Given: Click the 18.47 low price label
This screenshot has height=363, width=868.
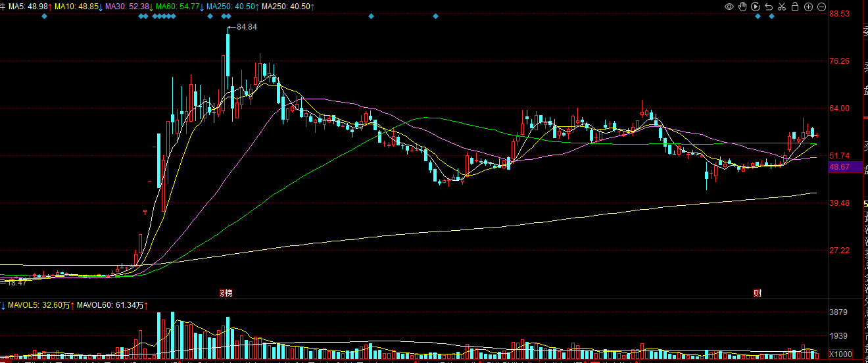Looking at the screenshot, I should pyautogui.click(x=17, y=282).
